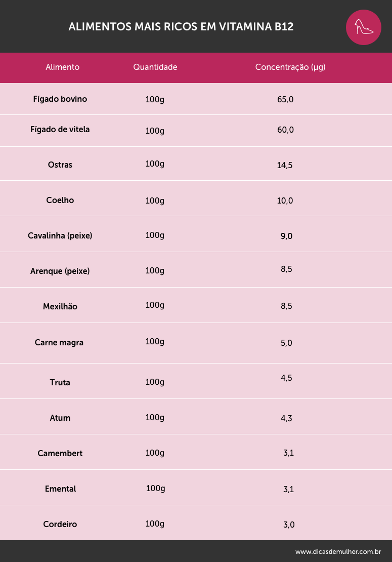Viewport: 392px width, 562px height.
Task: Click the Concentração (µg) column header
Action: [x=290, y=67]
